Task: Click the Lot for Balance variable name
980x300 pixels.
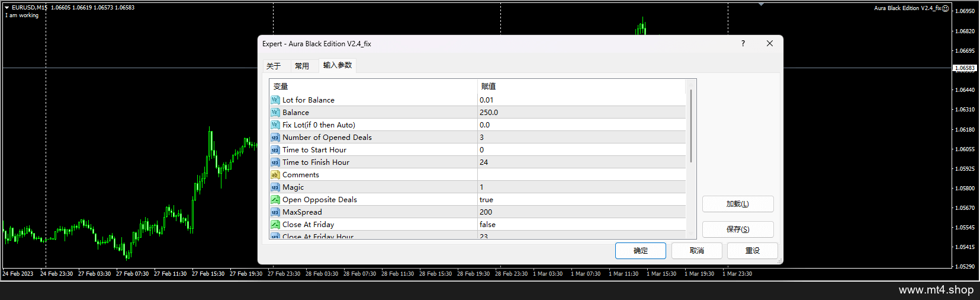Action: click(309, 100)
